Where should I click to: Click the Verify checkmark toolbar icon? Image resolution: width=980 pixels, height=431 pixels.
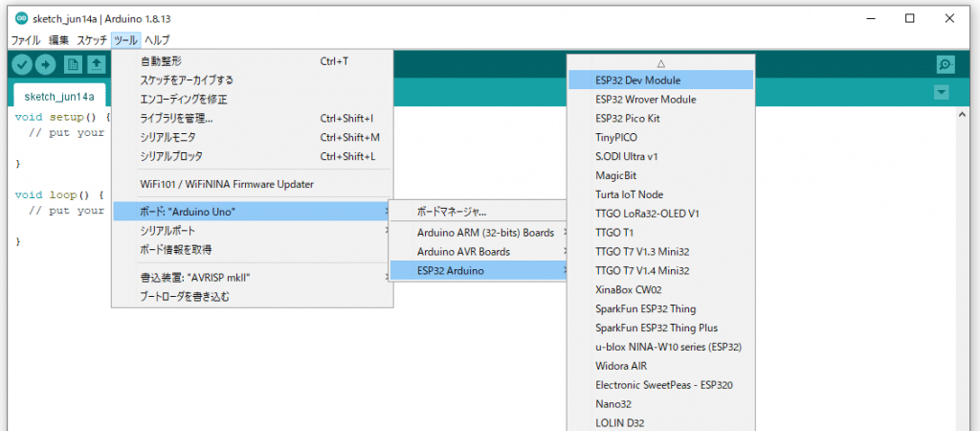(x=21, y=64)
